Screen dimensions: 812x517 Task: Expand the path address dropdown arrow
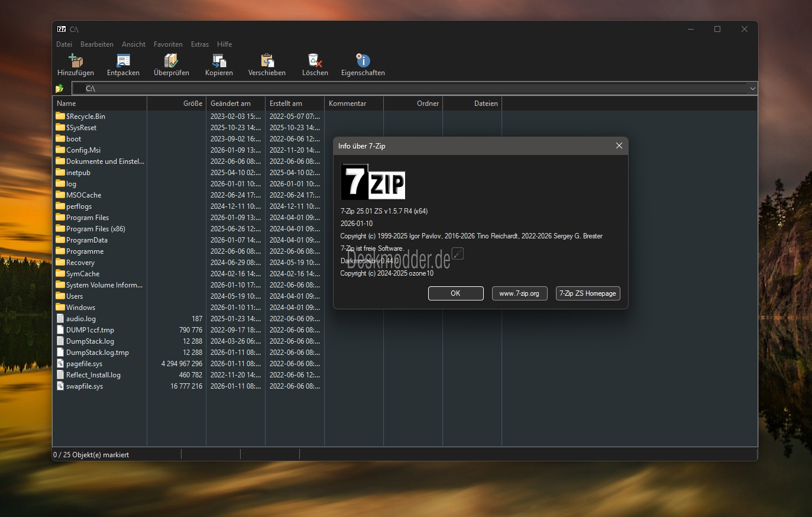coord(752,89)
